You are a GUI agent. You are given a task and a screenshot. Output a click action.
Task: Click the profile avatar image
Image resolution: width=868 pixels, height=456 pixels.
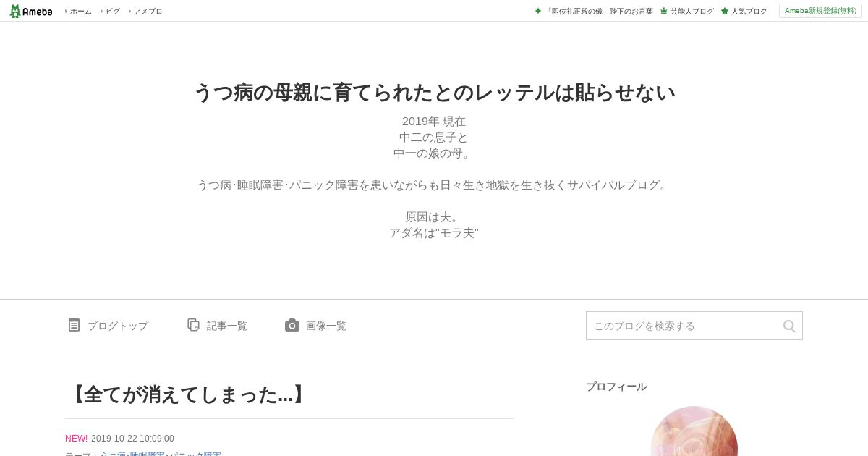pyautogui.click(x=694, y=431)
